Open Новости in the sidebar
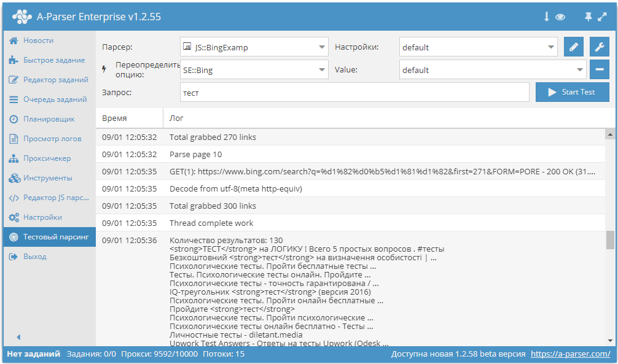 click(38, 41)
